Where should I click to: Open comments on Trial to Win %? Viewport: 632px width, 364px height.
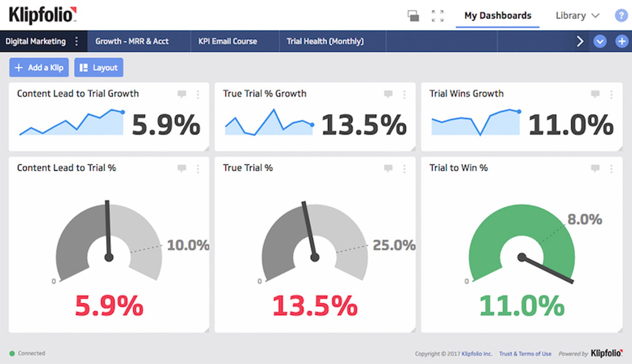pos(595,168)
